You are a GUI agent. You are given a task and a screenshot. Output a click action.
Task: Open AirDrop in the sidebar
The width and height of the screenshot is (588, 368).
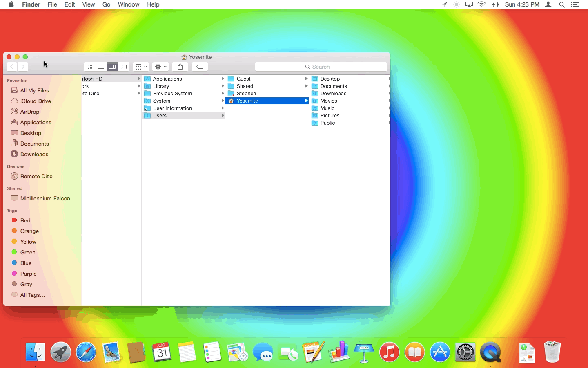point(29,112)
